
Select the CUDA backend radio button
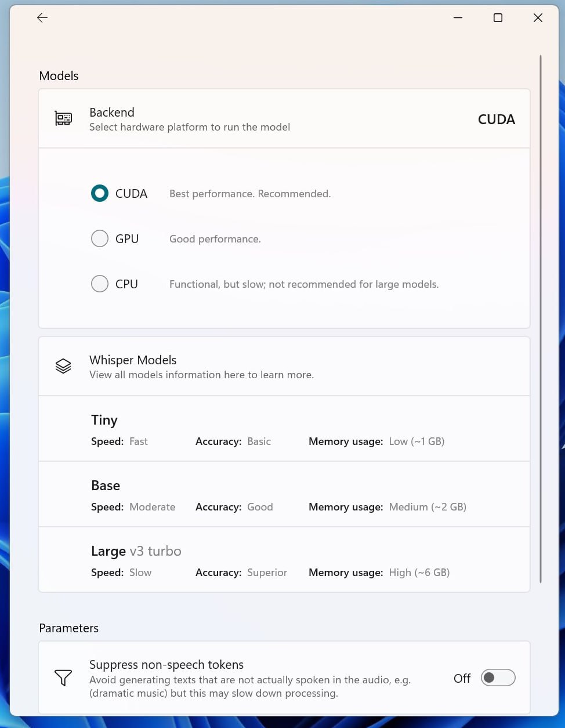point(99,193)
